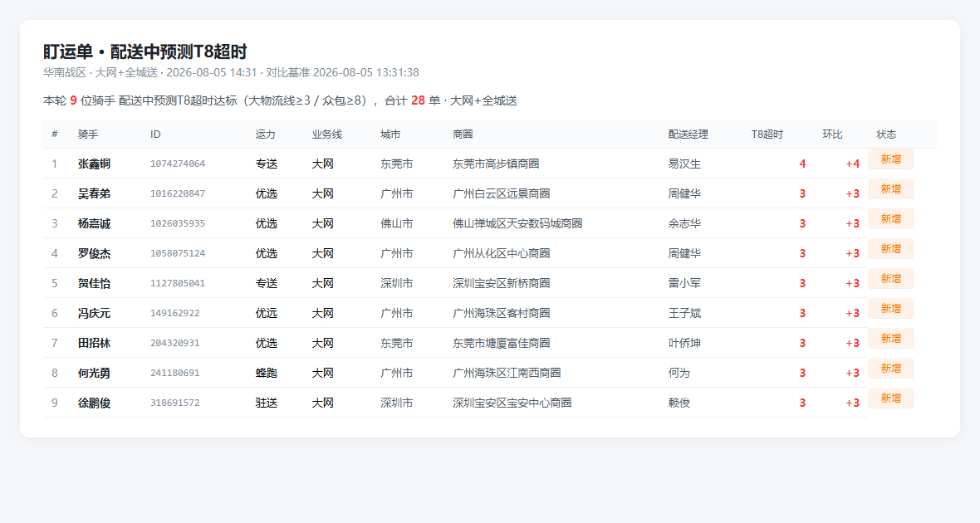Select 东莞市塘厦富佳商圈 business district

click(x=502, y=343)
